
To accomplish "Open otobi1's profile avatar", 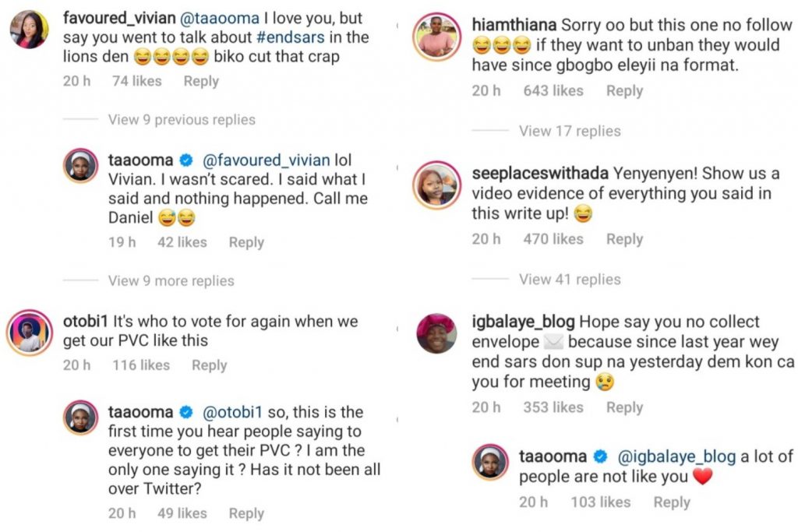I will tap(30, 333).
